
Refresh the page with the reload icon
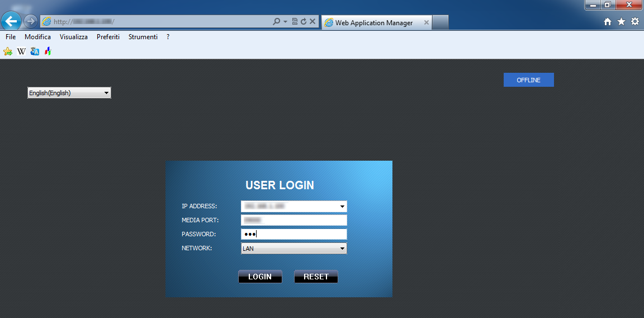[x=304, y=22]
